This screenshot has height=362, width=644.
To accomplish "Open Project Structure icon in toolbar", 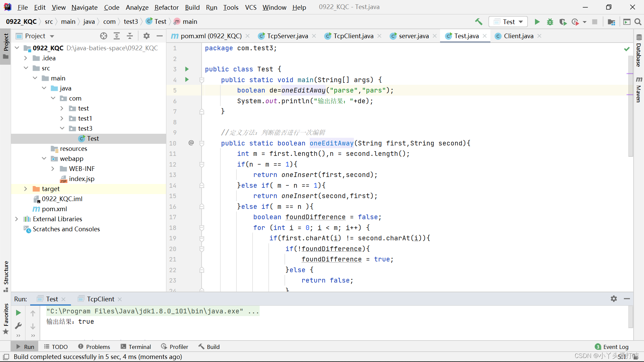I will [x=611, y=22].
